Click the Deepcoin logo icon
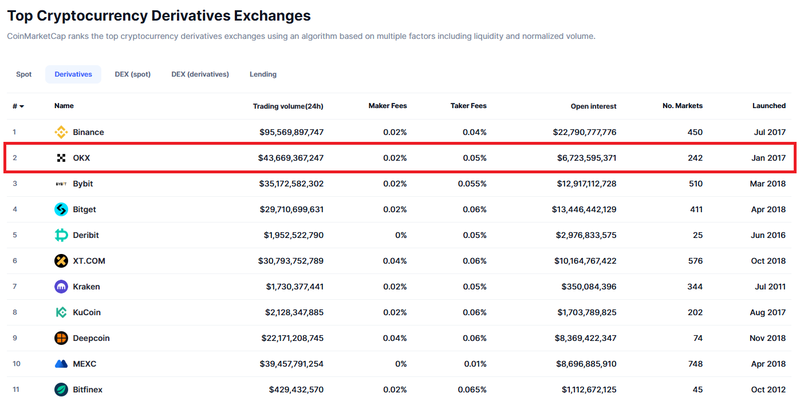Screen dimensions: 800x401 61,338
